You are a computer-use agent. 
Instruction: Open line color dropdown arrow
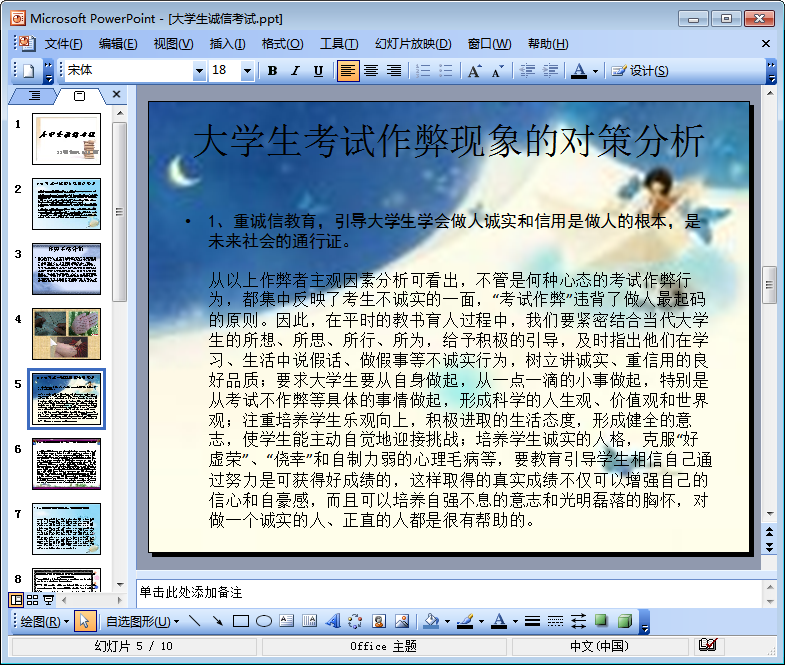point(481,622)
